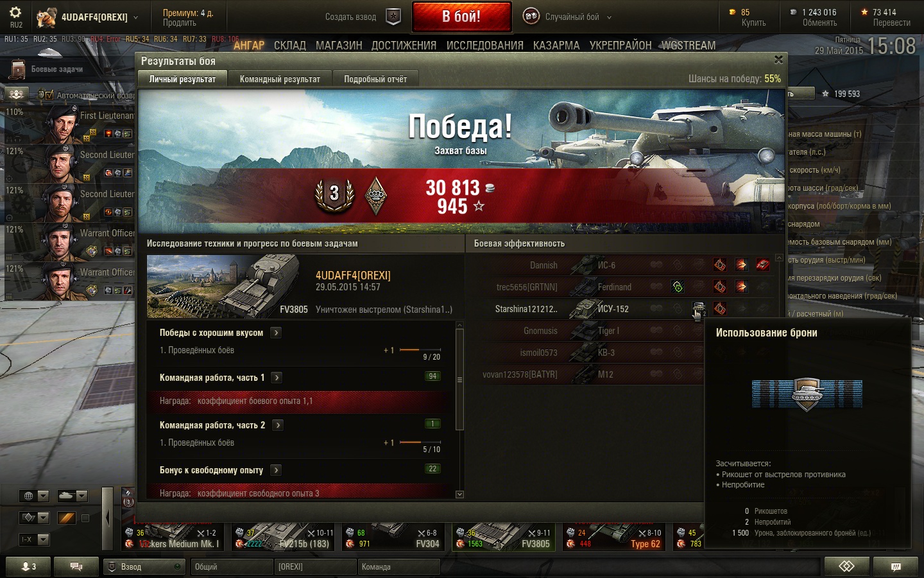Image resolution: width=924 pixels, height=578 pixels.
Task: Open the contacts list button
Action: coord(29,566)
